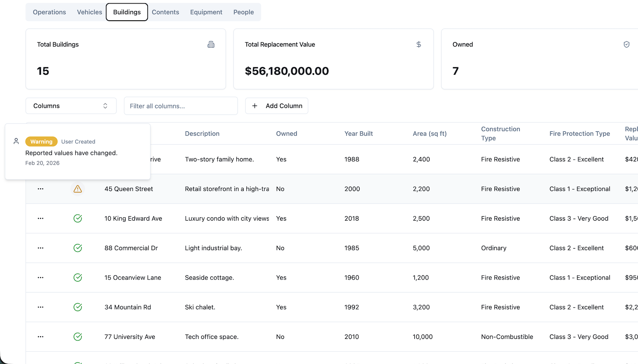Click the building icon in Total Buildings card

click(x=211, y=45)
